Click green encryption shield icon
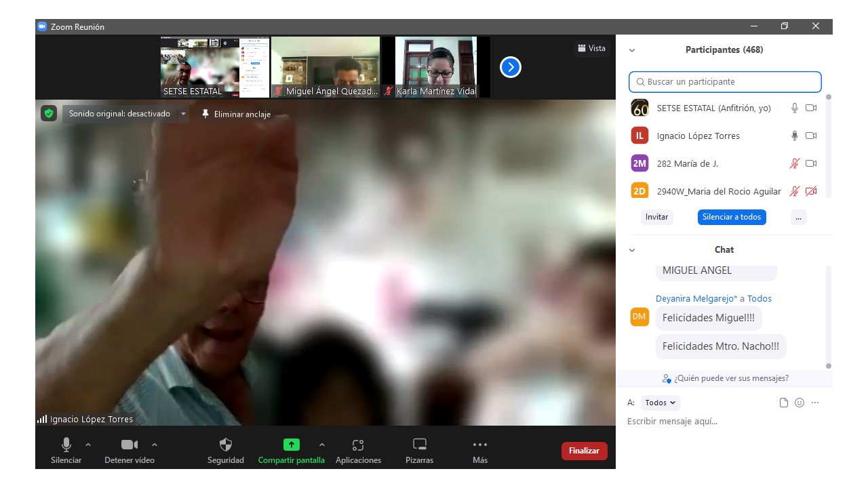The width and height of the screenshot is (868, 488). (48, 113)
